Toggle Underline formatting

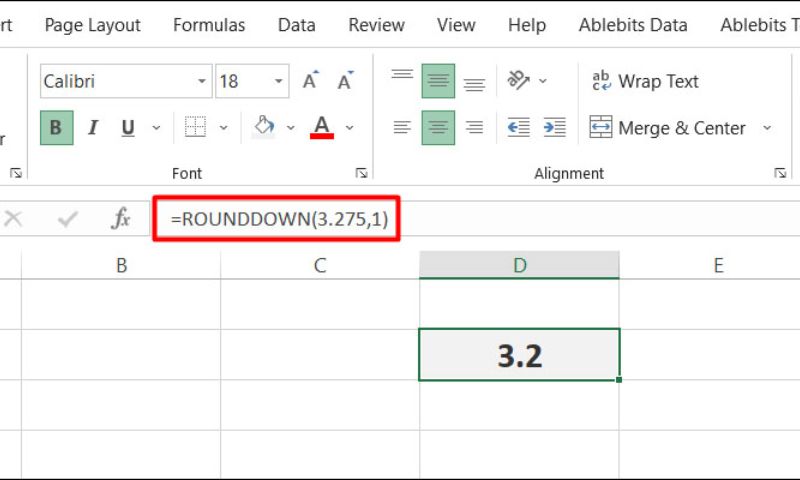click(x=128, y=128)
